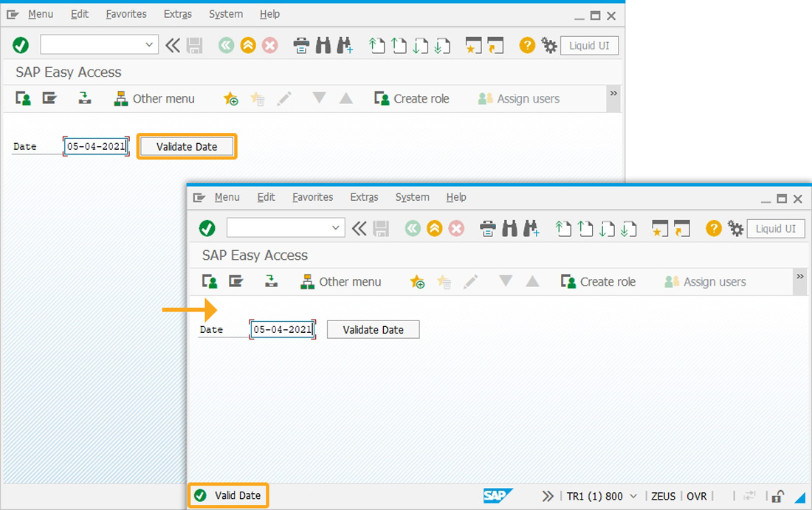Click Validate Date button in the front window
Viewport: 812px width, 510px height.
pyautogui.click(x=374, y=330)
